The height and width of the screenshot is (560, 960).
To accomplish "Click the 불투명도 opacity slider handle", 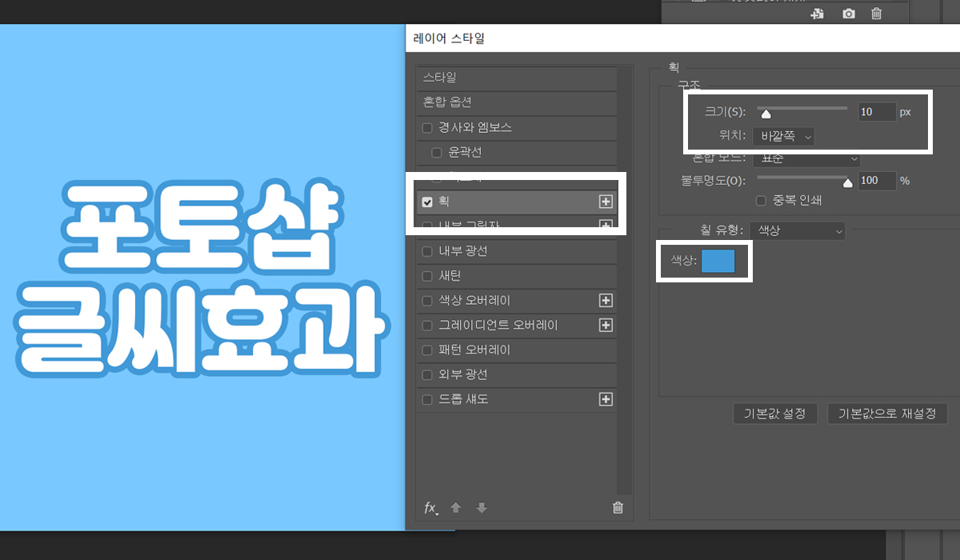I will click(x=848, y=182).
